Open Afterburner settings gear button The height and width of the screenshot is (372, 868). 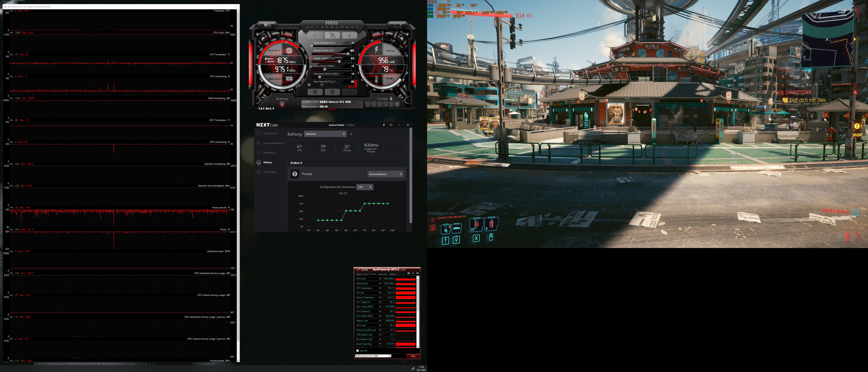click(x=315, y=92)
